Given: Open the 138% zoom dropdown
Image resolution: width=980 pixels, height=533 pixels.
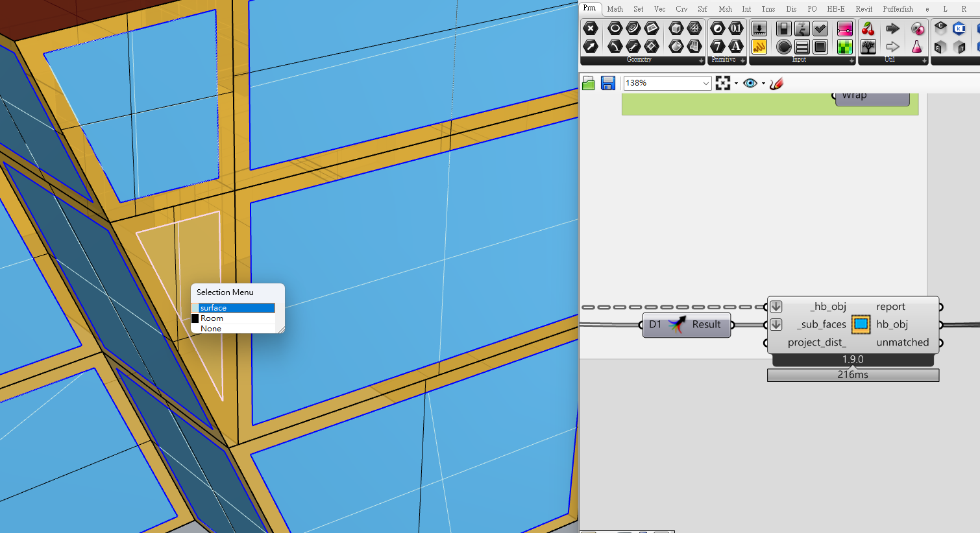Looking at the screenshot, I should [x=705, y=83].
